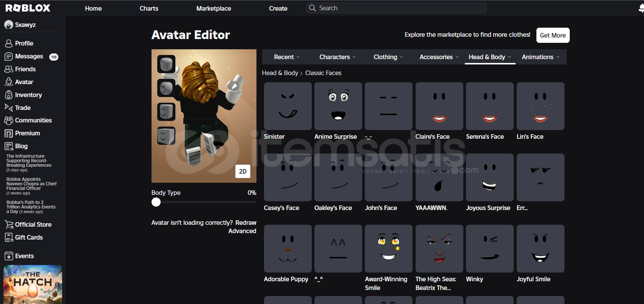Open the Blog sidebar icon
644x304 pixels.
click(x=9, y=146)
